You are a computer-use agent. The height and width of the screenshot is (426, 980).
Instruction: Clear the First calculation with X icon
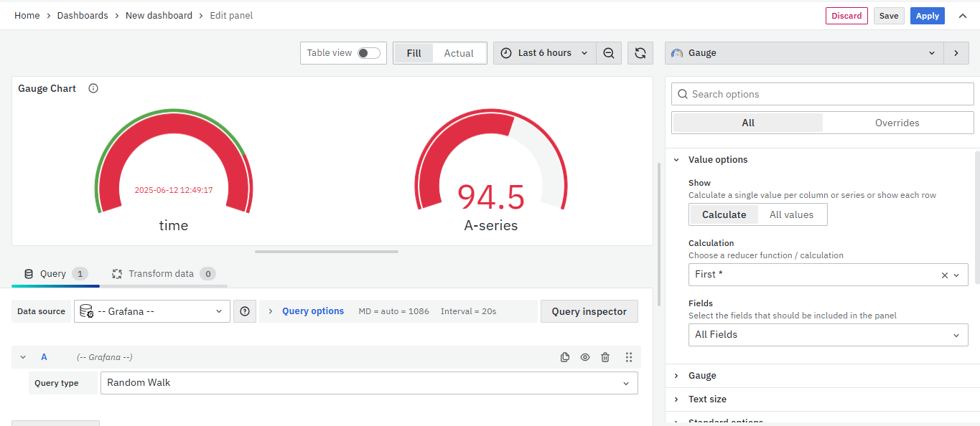[x=945, y=275]
